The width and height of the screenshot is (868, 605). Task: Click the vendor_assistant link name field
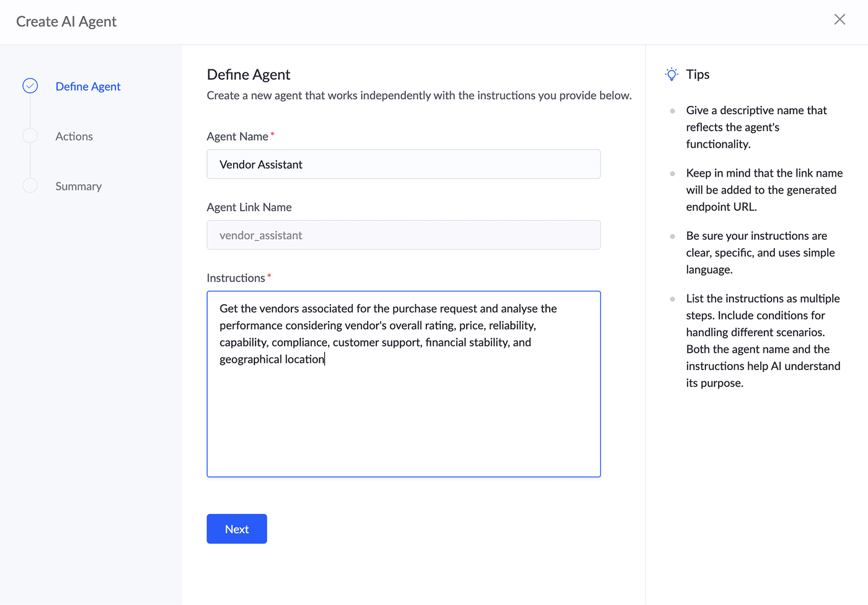pyautogui.click(x=403, y=236)
